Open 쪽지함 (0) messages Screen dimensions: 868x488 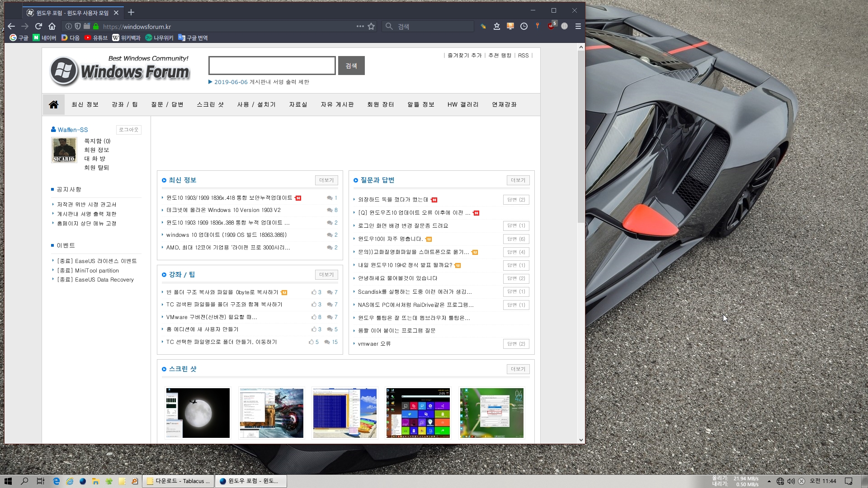[97, 141]
